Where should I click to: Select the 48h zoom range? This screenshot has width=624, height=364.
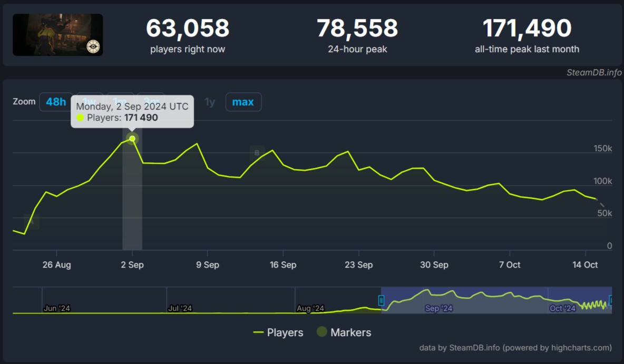point(56,102)
